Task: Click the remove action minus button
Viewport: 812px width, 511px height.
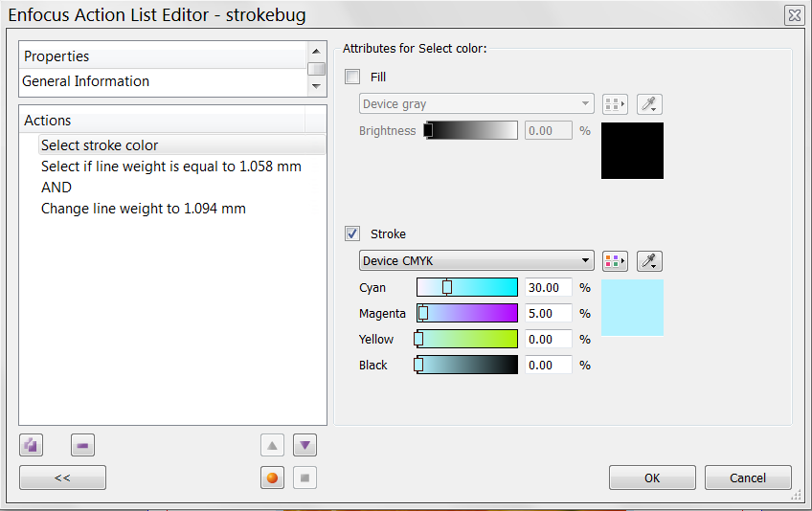Action: click(x=83, y=445)
